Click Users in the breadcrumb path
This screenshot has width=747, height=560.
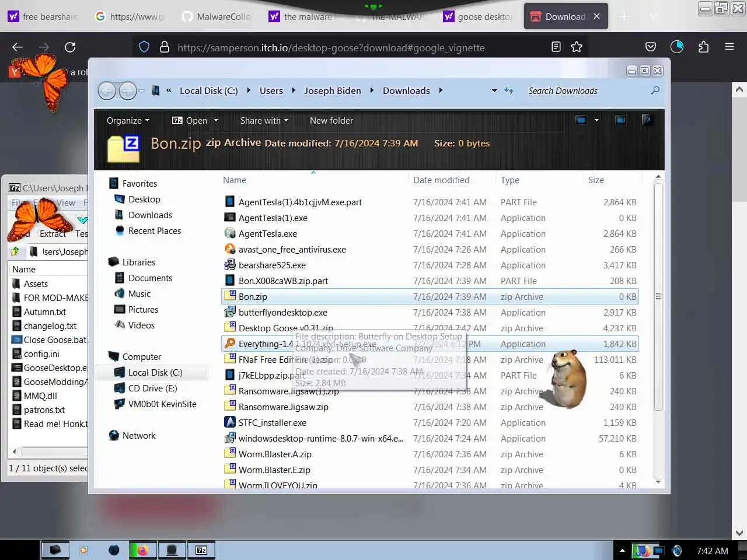coord(271,90)
